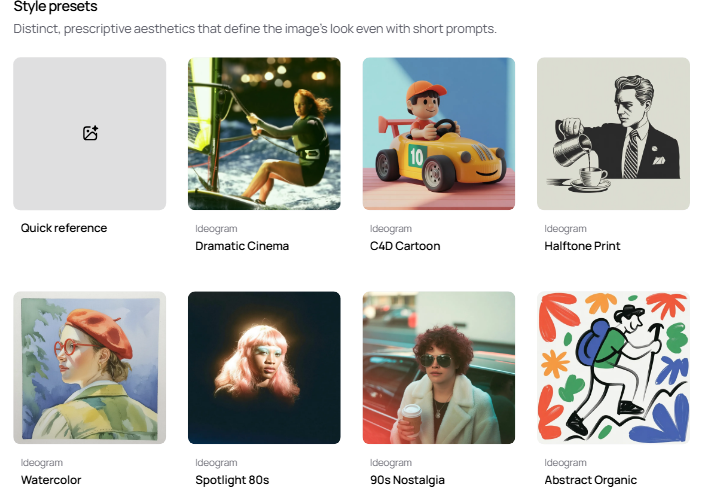Select the Halftone Print preset image
The width and height of the screenshot is (723, 493).
pos(613,134)
